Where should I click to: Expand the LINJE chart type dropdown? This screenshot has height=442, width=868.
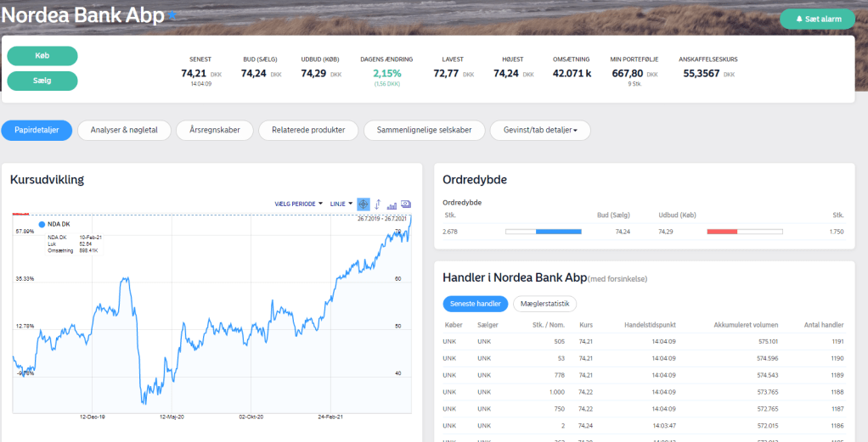point(341,204)
